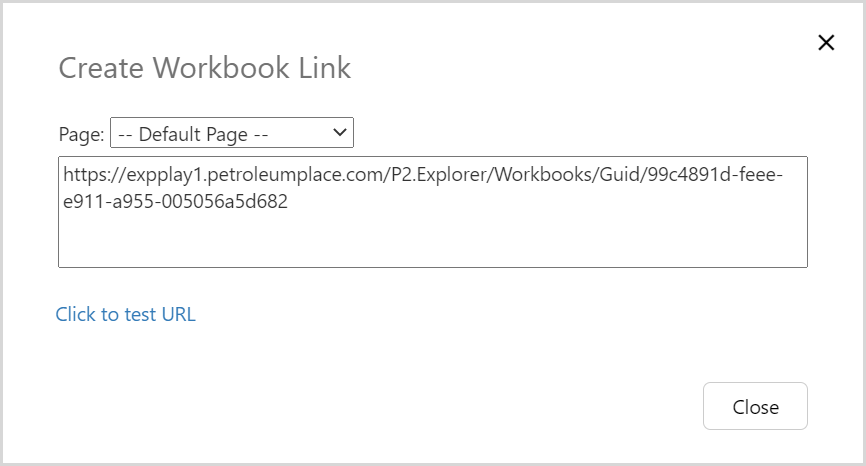Click the exit cross at the dialog corner
Viewport: 866px width, 466px height.
tap(826, 70)
